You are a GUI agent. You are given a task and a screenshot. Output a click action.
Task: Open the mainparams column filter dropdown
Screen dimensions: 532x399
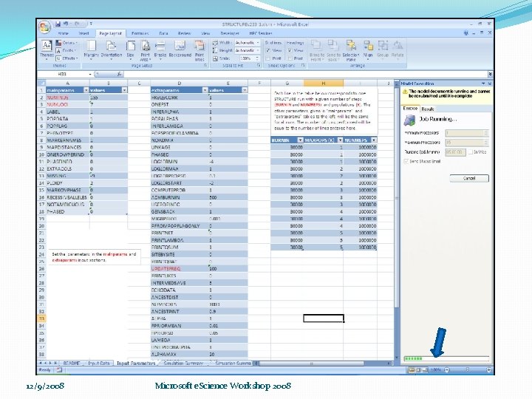[x=86, y=90]
